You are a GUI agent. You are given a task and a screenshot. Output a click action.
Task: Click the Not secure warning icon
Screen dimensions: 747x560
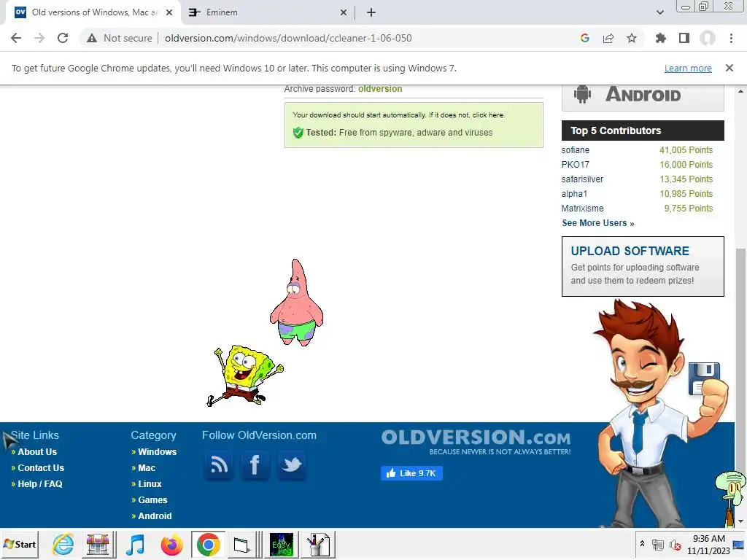92,38
